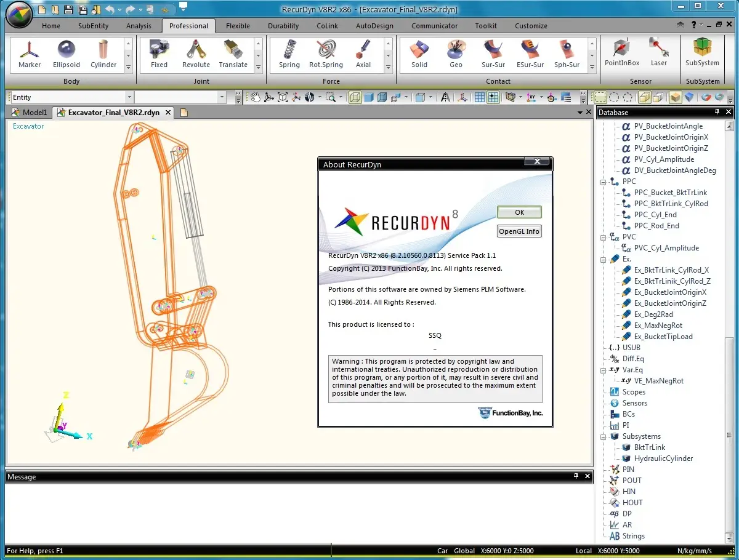The image size is (739, 560).
Task: Expand the Joint gallery more arrow
Action: click(258, 66)
